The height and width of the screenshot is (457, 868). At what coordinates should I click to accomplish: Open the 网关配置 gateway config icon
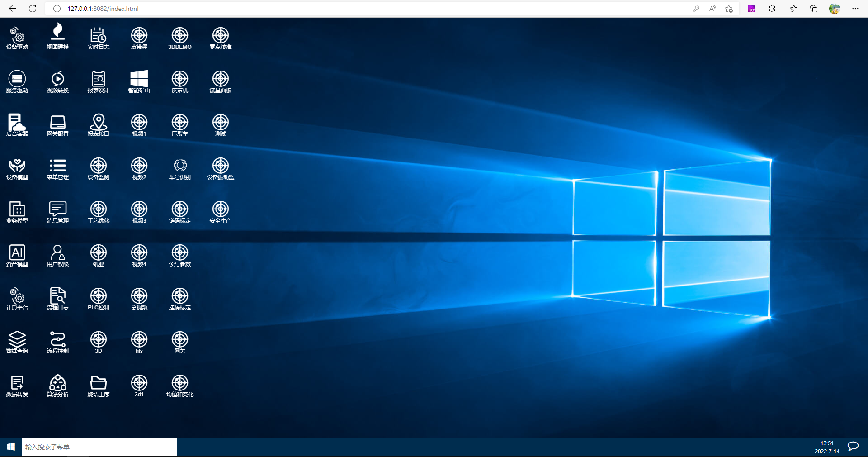pos(58,125)
